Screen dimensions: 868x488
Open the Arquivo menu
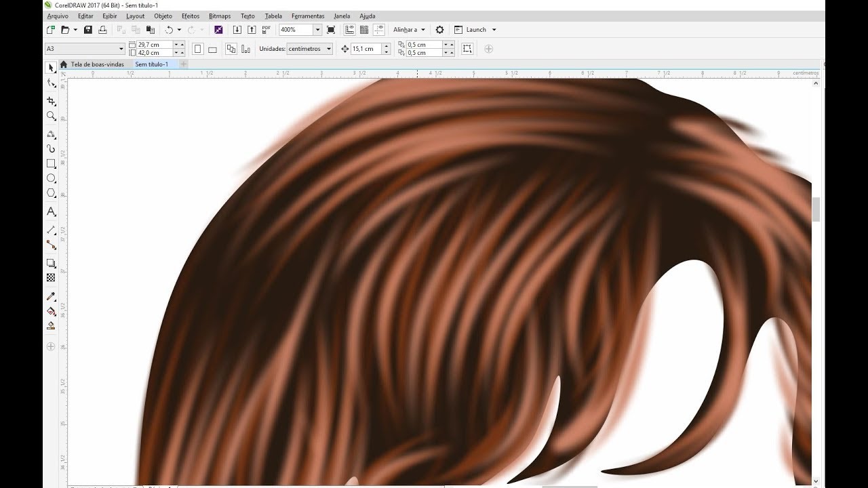tap(57, 16)
